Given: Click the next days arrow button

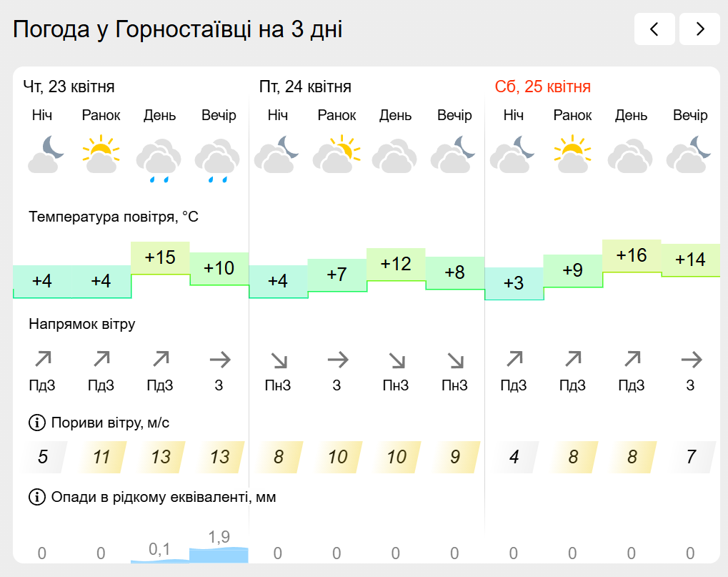Looking at the screenshot, I should tap(699, 29).
